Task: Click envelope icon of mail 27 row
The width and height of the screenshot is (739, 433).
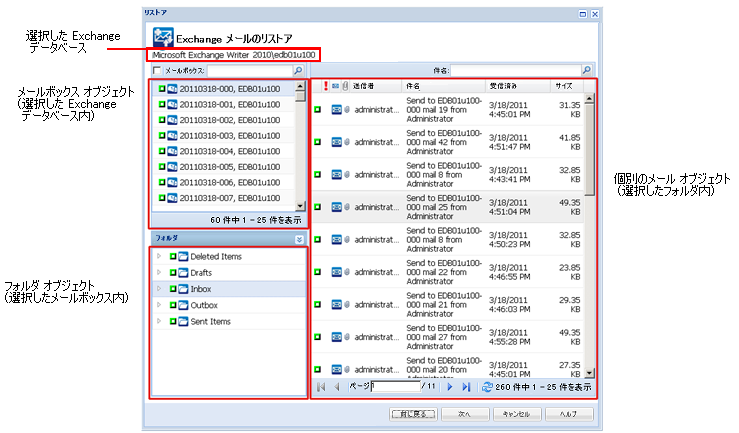Action: click(337, 337)
